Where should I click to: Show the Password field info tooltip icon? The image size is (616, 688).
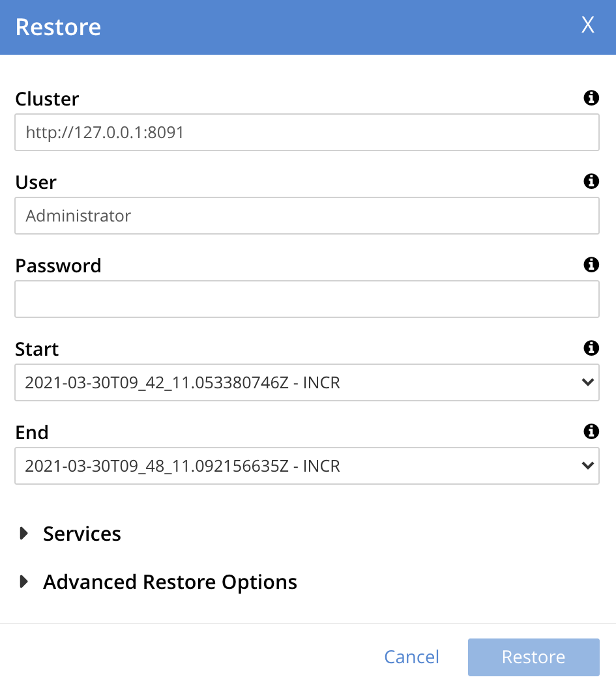coord(591,265)
